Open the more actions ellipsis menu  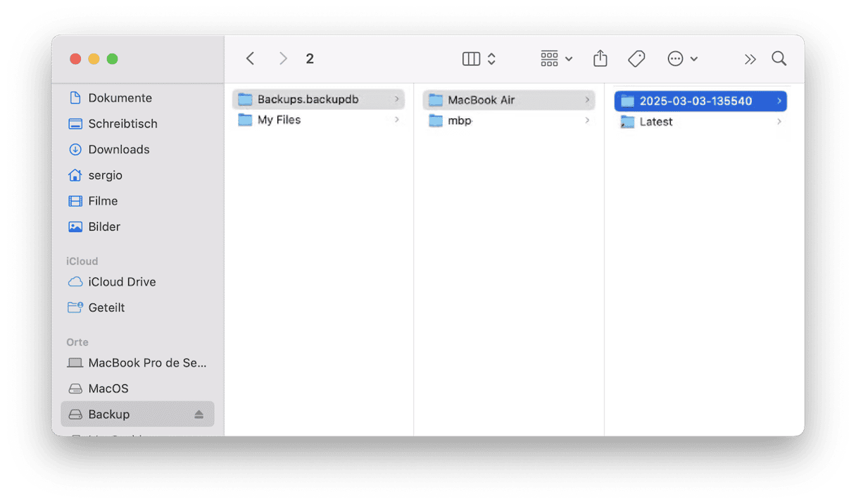[682, 59]
